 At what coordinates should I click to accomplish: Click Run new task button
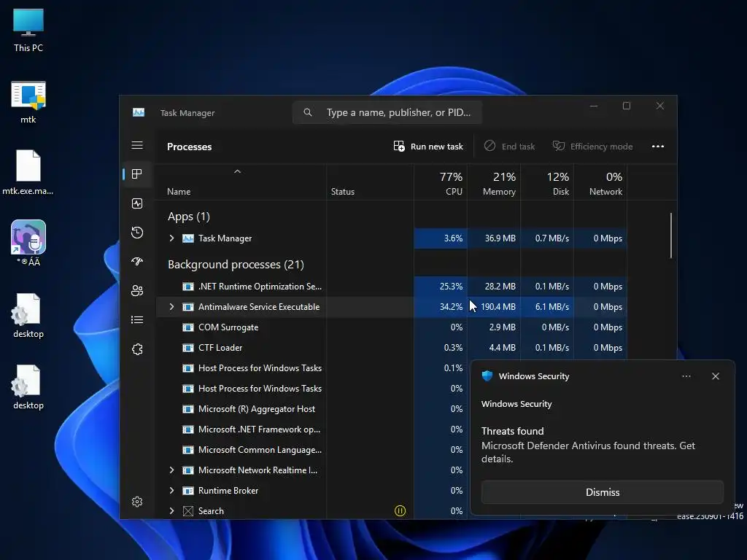click(428, 146)
